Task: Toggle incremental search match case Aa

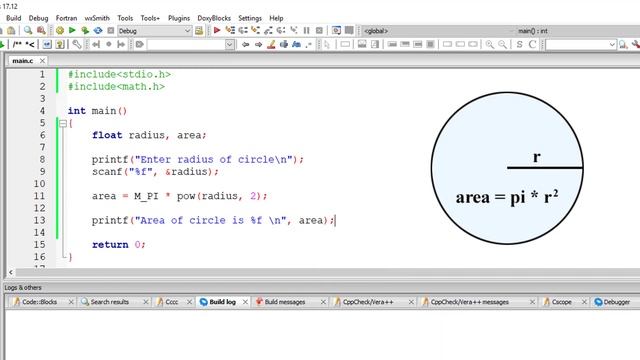Action: [x=296, y=44]
